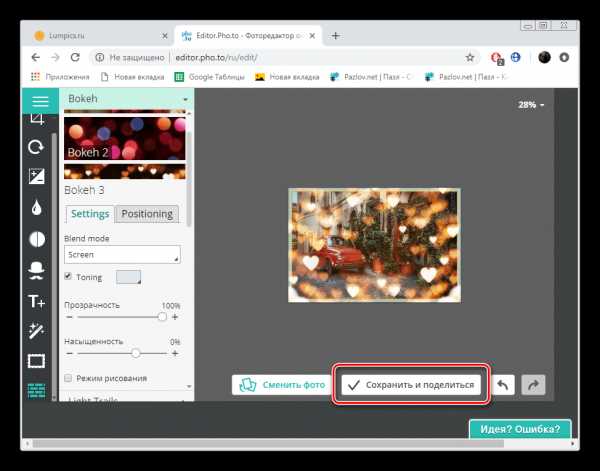Screen dimensions: 600x471
Task: Open the Toning color swatch
Action: point(129,277)
